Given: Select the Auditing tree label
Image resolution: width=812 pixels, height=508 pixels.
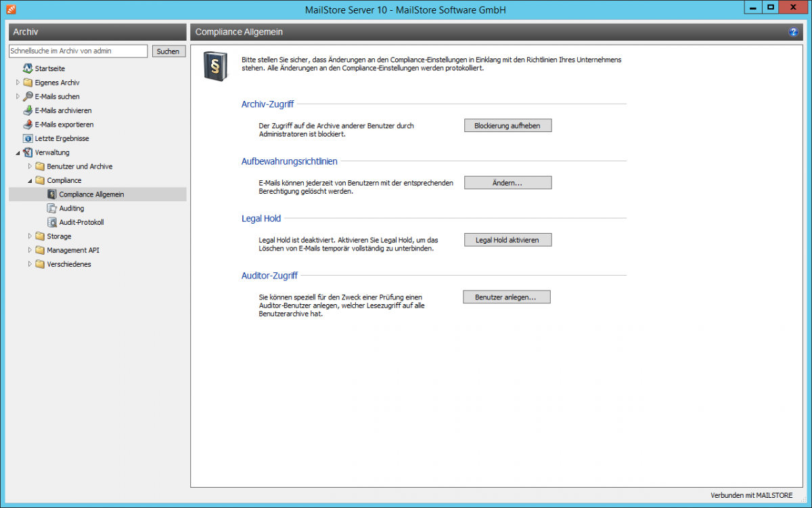Looking at the screenshot, I should 72,208.
